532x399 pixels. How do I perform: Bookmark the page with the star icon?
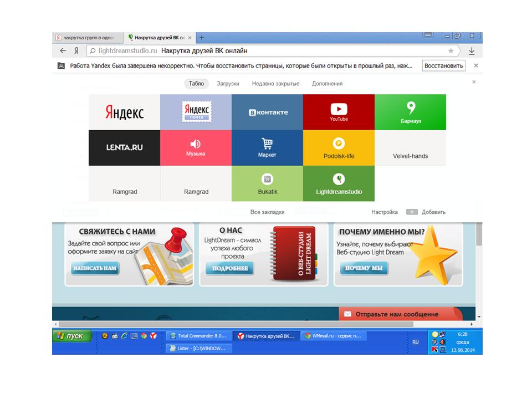pos(451,51)
